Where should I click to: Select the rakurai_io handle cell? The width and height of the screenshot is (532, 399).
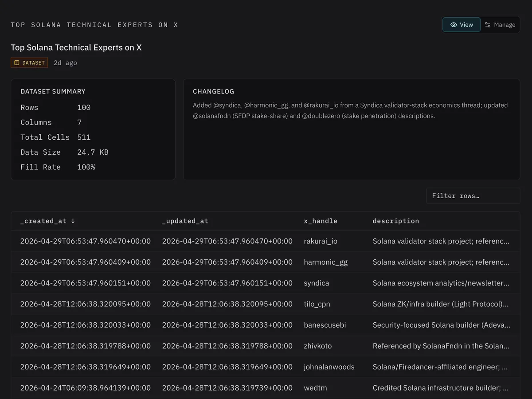pyautogui.click(x=321, y=241)
